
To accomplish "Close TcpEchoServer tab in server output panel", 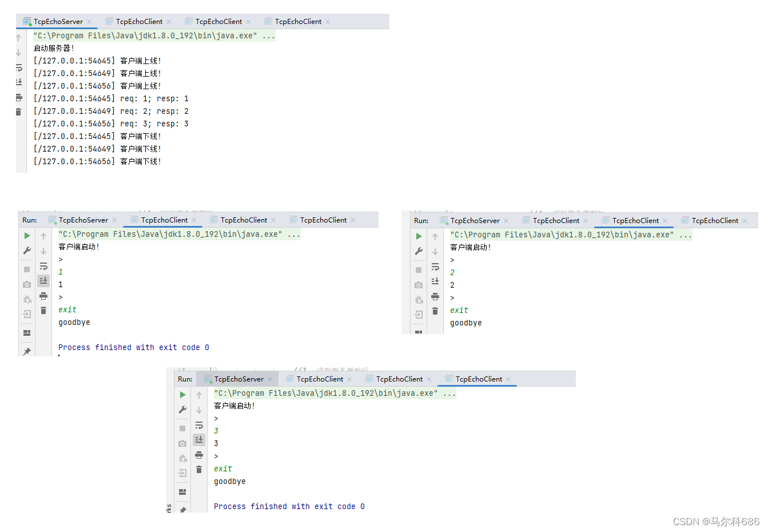I will 89,22.
